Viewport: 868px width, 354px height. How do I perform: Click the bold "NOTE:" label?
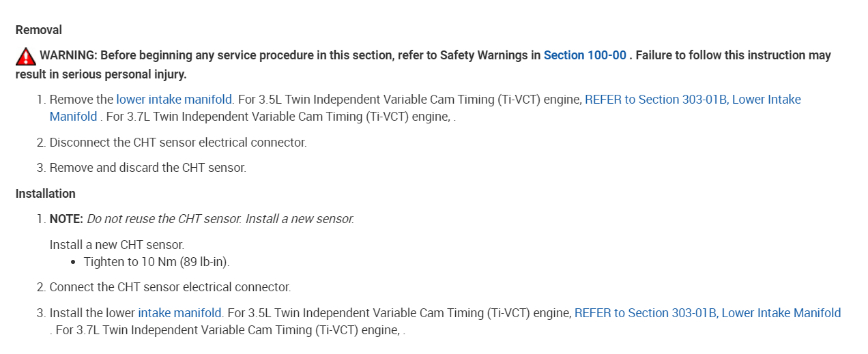[x=66, y=219]
